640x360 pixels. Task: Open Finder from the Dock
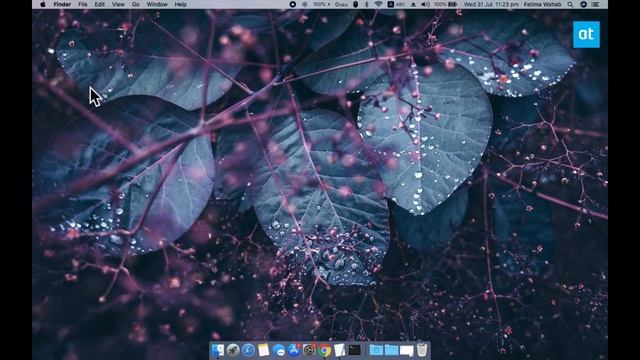(218, 350)
